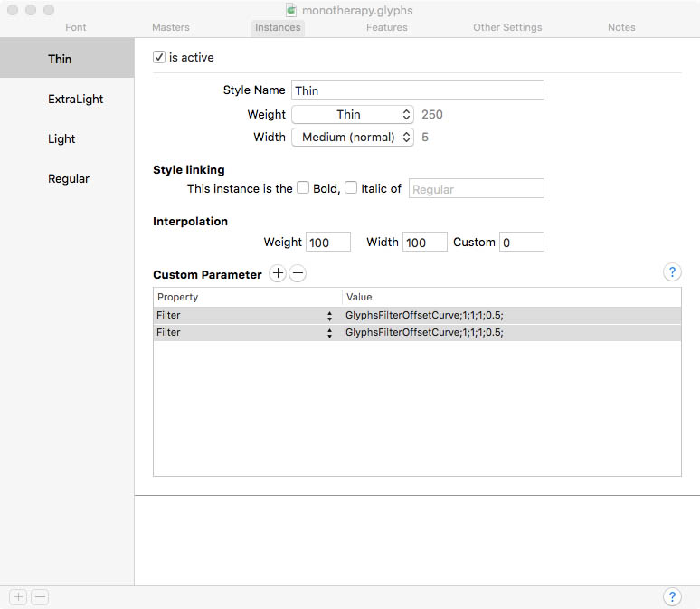Select the Thin instance in sidebar

67,59
